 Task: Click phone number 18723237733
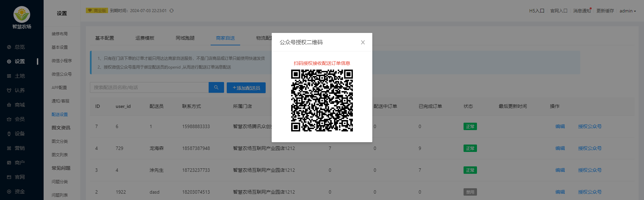pos(196,170)
